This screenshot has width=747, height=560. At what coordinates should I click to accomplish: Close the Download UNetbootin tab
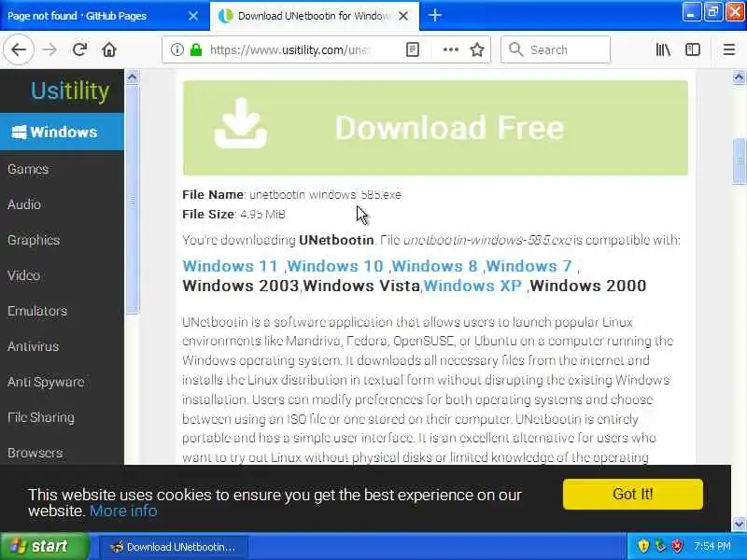click(403, 16)
